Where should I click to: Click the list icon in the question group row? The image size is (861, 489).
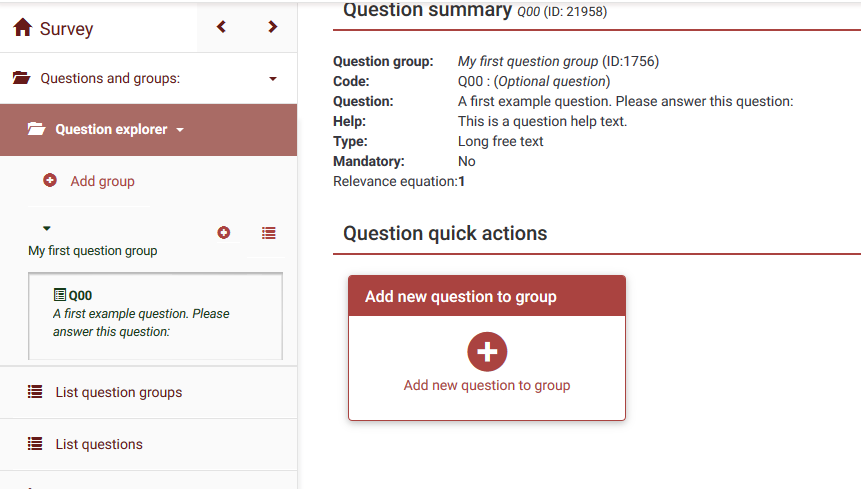[x=268, y=232]
